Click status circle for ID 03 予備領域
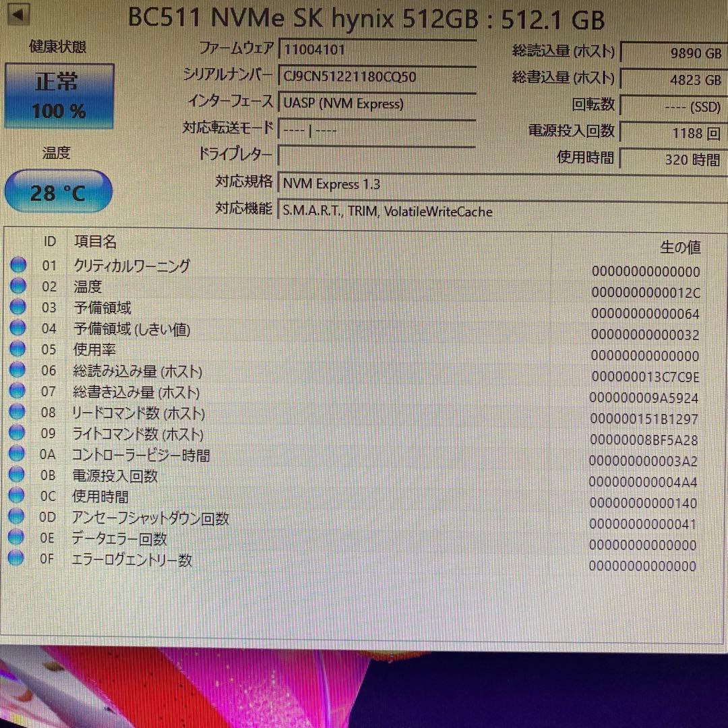Viewport: 728px width, 728px height. [x=18, y=307]
